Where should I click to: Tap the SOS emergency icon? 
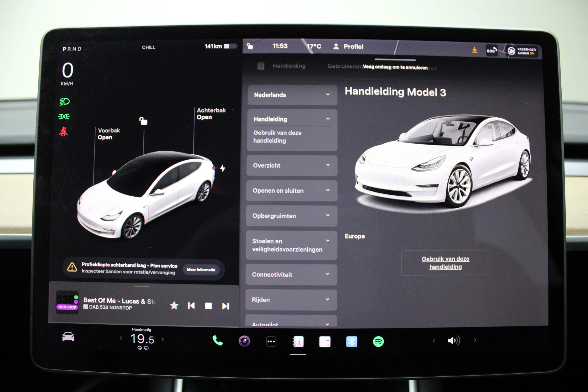pos(491,51)
